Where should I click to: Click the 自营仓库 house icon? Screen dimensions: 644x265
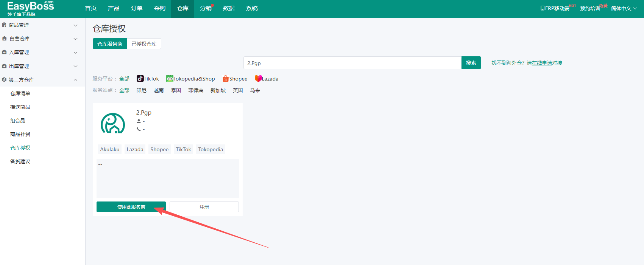(4, 39)
